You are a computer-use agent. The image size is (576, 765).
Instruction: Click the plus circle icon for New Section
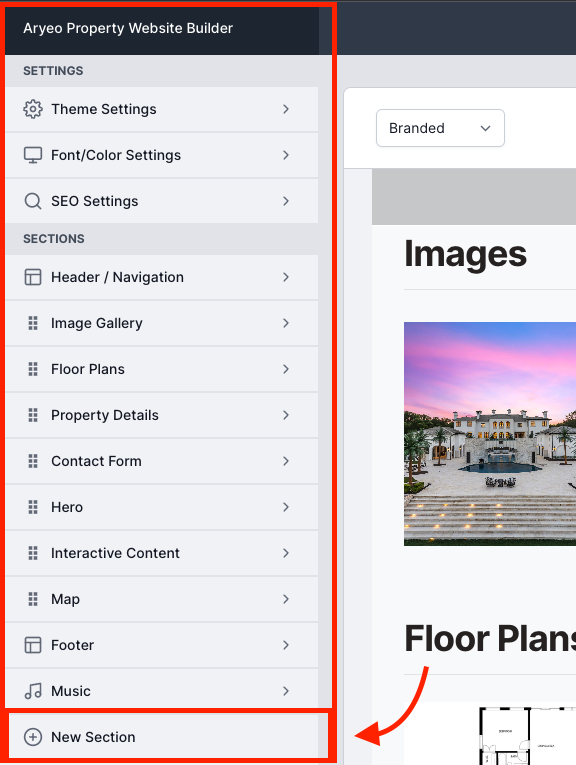[x=33, y=737]
